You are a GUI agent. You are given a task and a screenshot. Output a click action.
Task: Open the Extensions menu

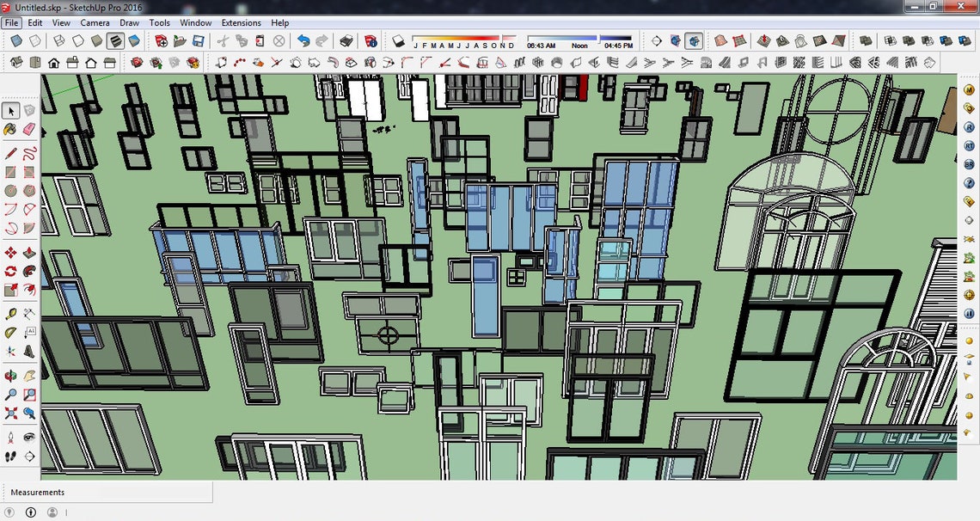241,23
